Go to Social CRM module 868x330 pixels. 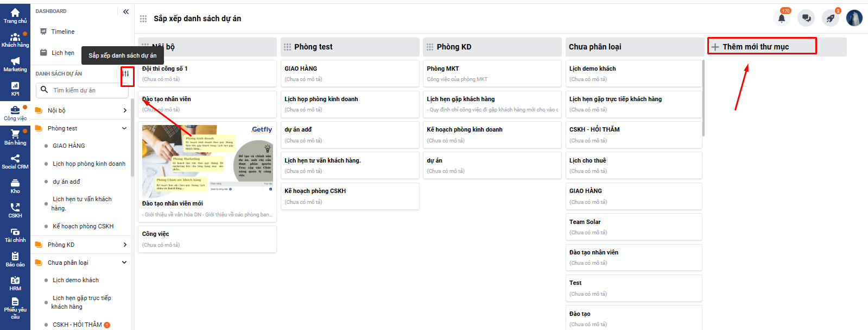click(x=15, y=162)
